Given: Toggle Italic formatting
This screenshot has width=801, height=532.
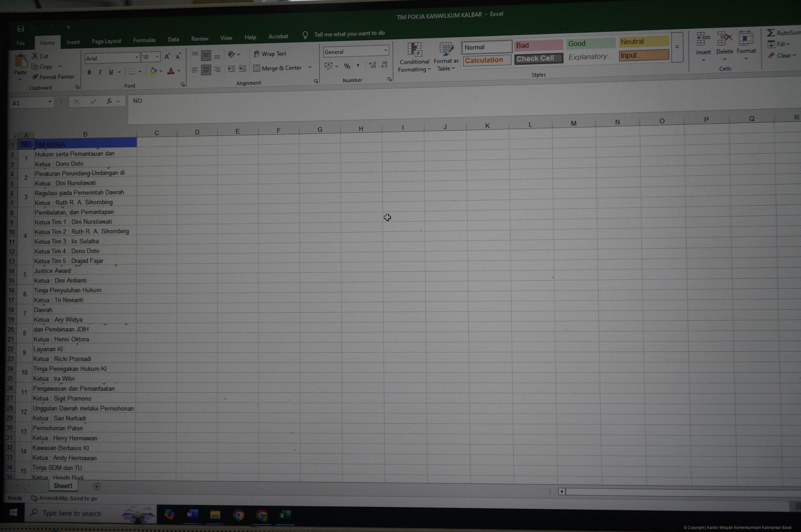Looking at the screenshot, I should coord(100,72).
